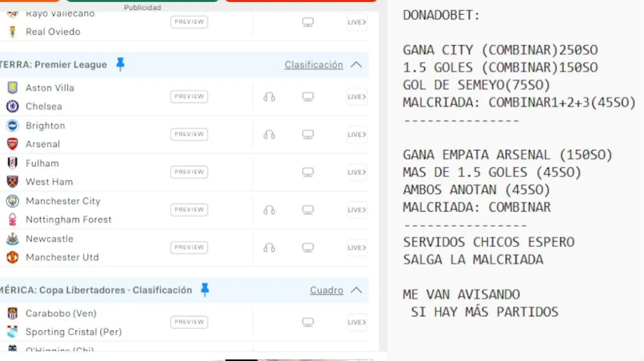Click the Fulham club crest

point(13,163)
